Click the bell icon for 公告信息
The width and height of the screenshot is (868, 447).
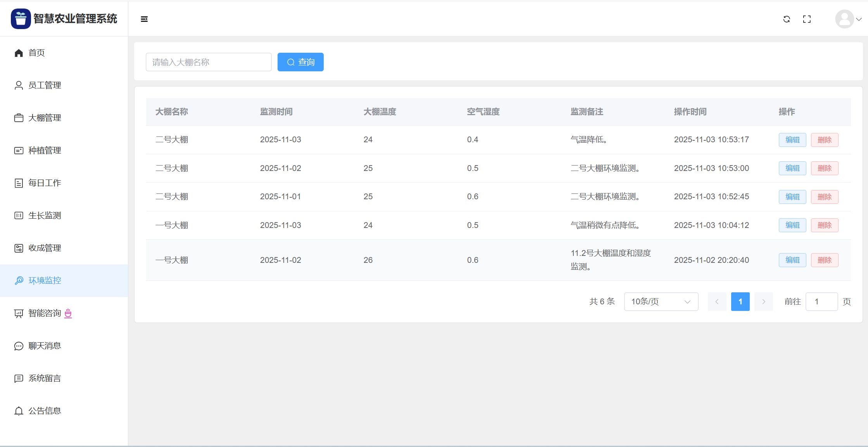(x=19, y=411)
